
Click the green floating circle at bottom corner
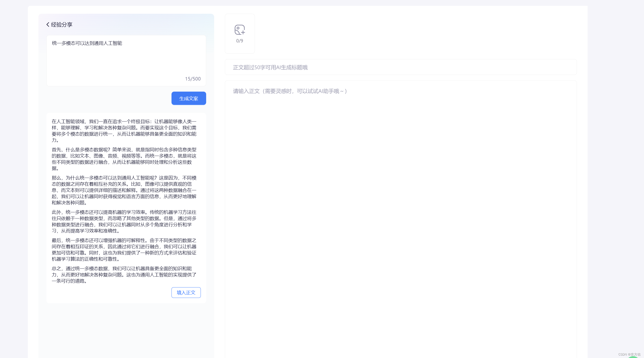tap(633, 357)
